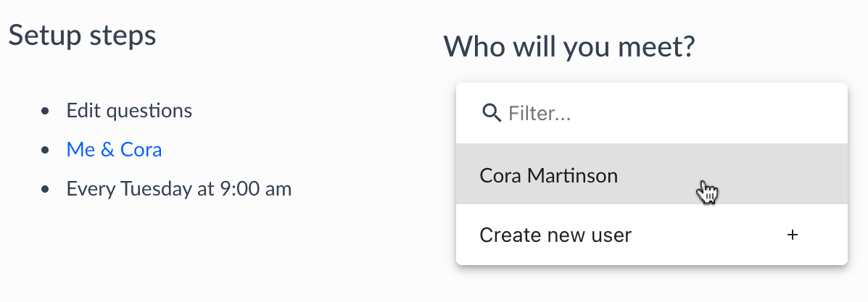Click the 9:00 am time text

click(x=254, y=190)
